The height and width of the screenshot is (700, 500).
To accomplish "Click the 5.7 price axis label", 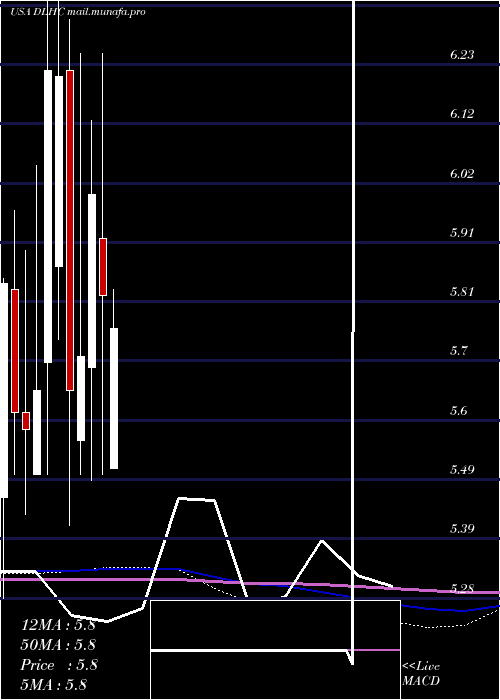I will point(458,351).
